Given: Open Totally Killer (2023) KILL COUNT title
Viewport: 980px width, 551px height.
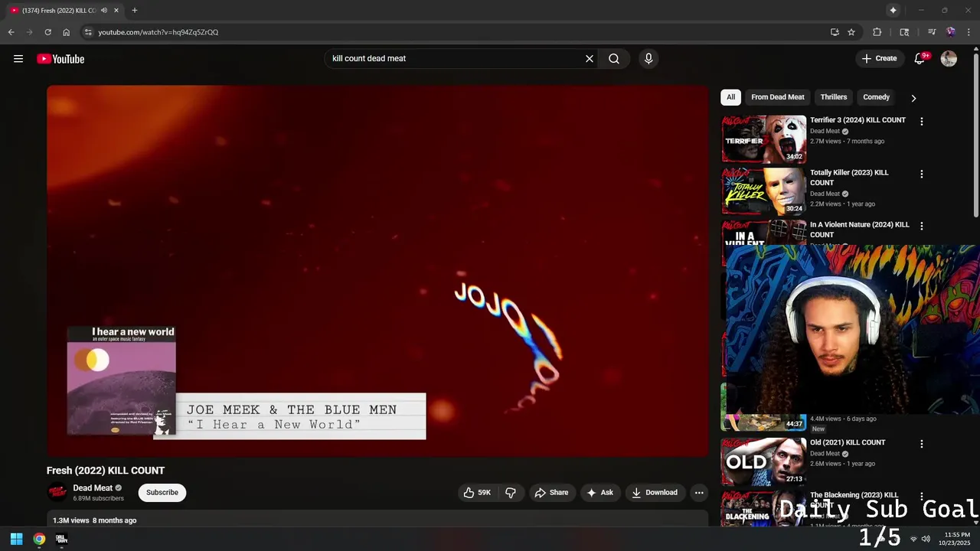Looking at the screenshot, I should click(849, 178).
